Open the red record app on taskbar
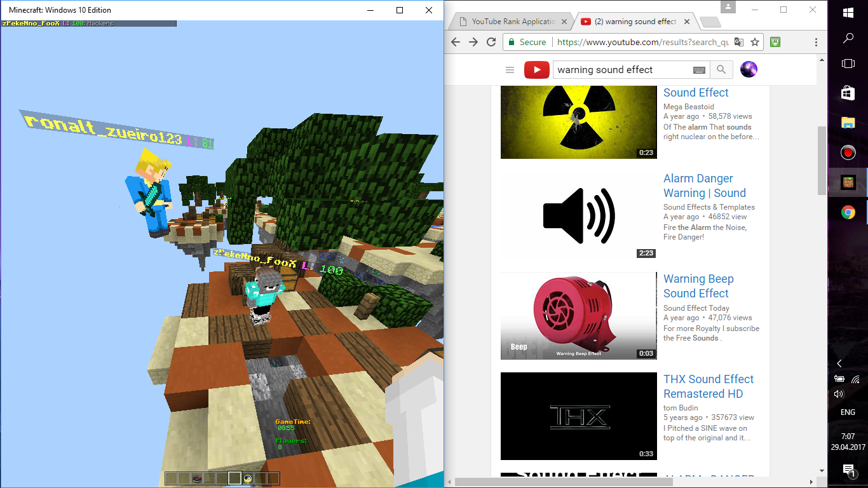Image resolution: width=868 pixels, height=488 pixels. tap(848, 152)
